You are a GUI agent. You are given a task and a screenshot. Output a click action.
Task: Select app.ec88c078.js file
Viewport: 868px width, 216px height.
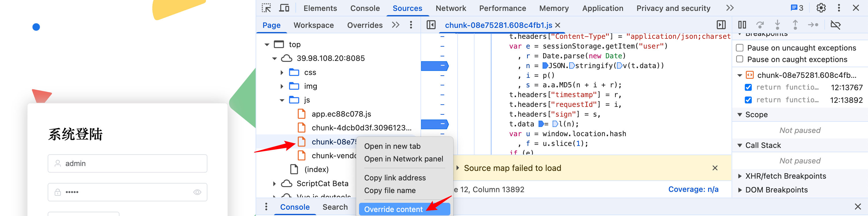coord(341,114)
